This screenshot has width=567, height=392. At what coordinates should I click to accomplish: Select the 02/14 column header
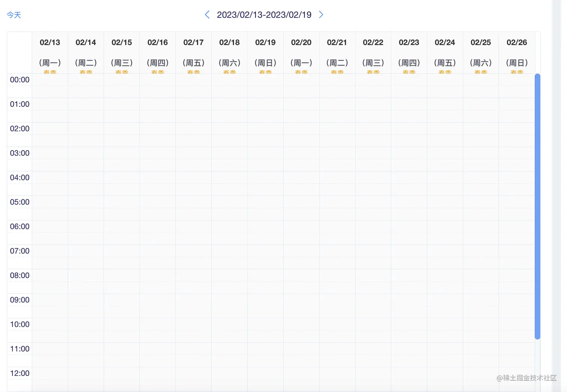[86, 52]
